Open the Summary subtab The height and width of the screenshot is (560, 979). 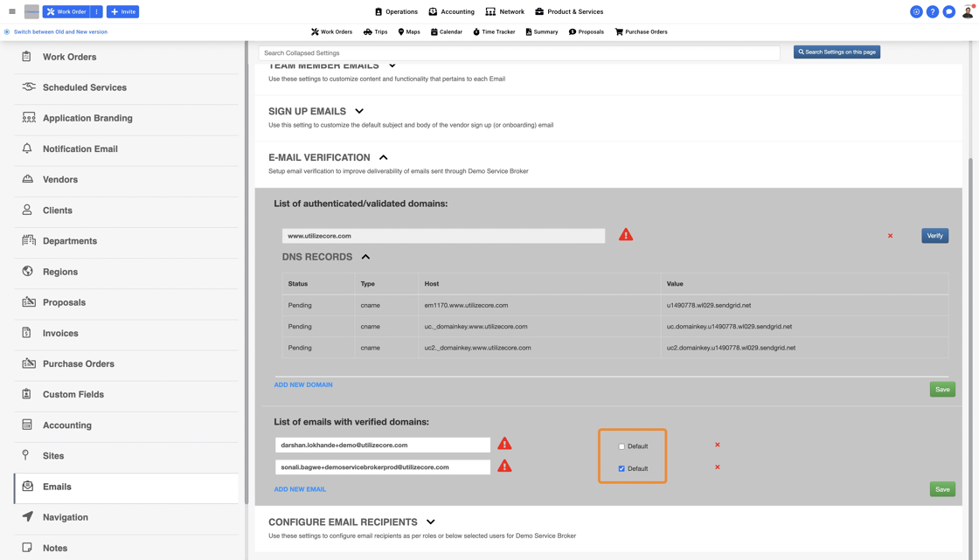click(x=541, y=31)
